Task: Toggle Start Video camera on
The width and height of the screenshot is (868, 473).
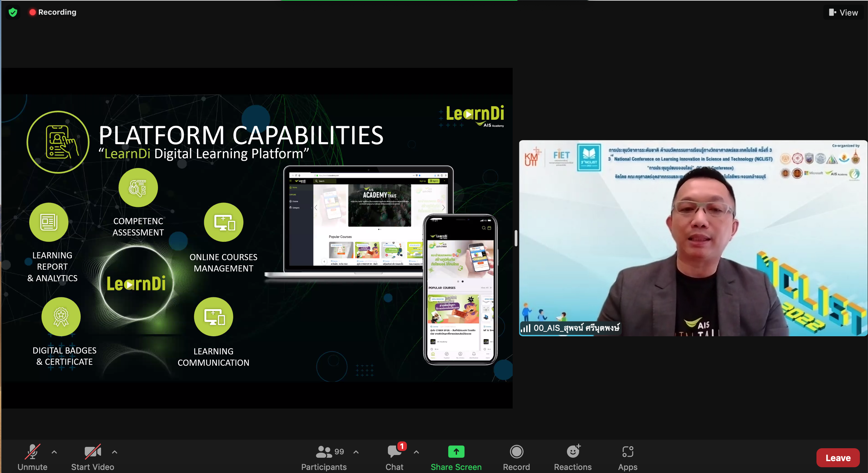Action: tap(93, 457)
